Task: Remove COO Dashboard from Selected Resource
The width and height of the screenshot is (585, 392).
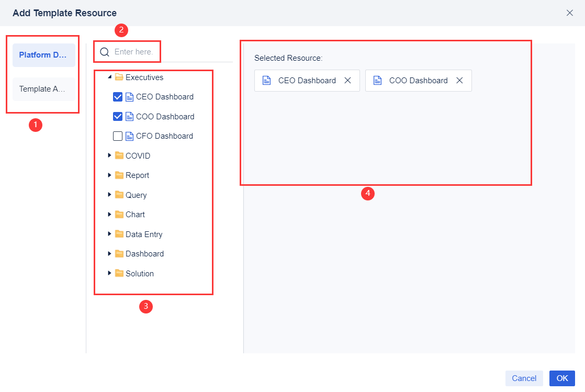Action: coord(459,80)
